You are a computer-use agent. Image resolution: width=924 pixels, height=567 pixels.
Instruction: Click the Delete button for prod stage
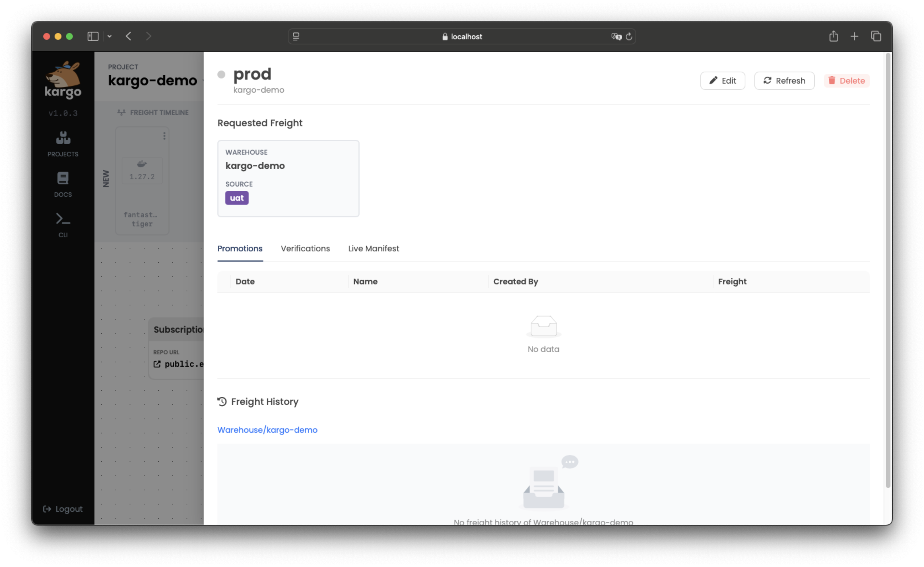tap(847, 80)
